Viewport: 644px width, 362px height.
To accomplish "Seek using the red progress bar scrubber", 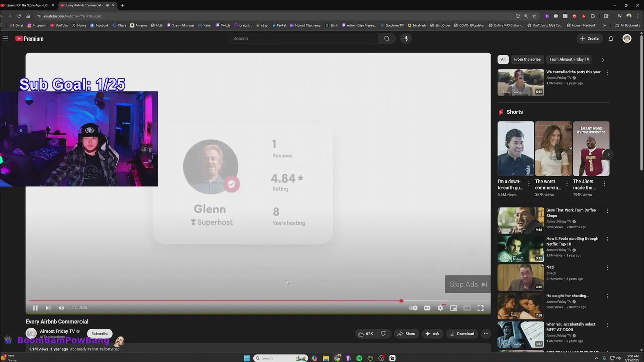I will click(x=401, y=301).
